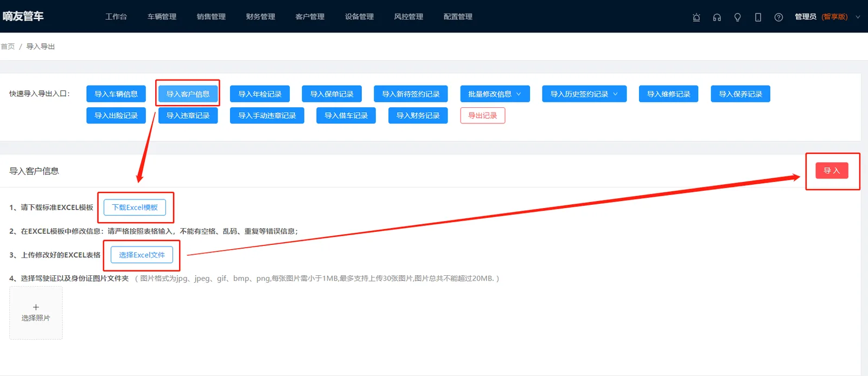Screen dimensions: 868x376
Task: Open the 客户管理 menu
Action: tap(310, 17)
